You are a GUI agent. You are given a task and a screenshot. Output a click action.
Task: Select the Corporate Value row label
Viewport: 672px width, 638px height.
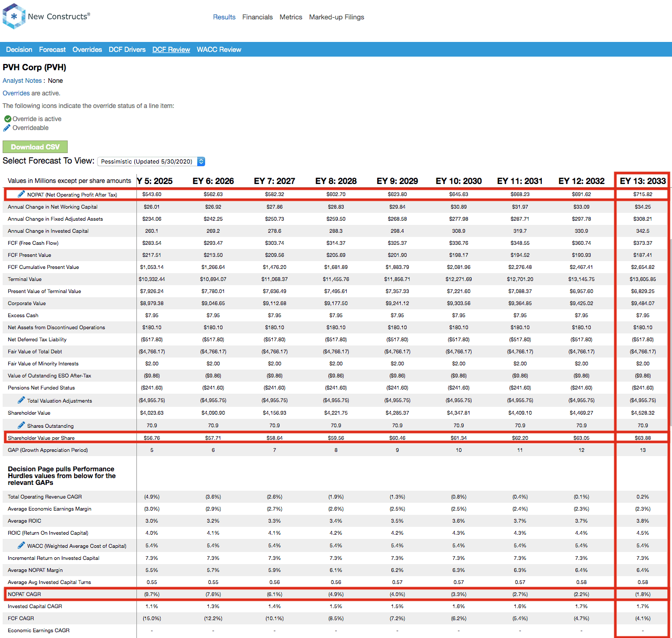(x=27, y=303)
